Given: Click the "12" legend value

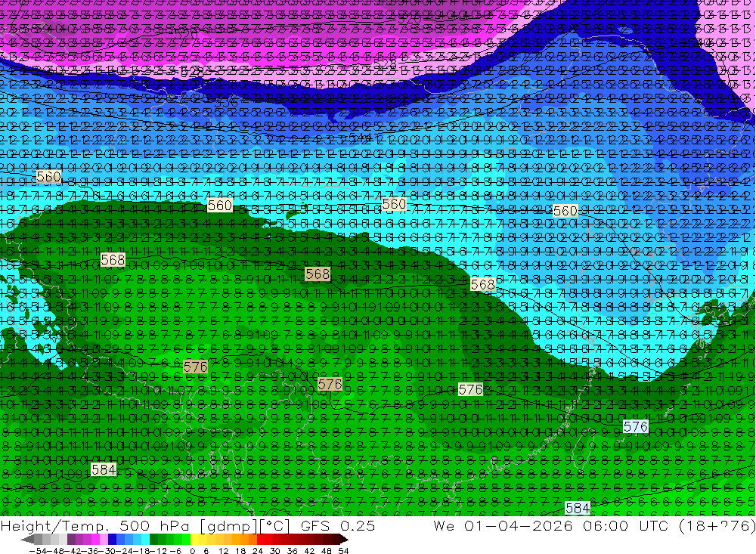Looking at the screenshot, I should [224, 551].
